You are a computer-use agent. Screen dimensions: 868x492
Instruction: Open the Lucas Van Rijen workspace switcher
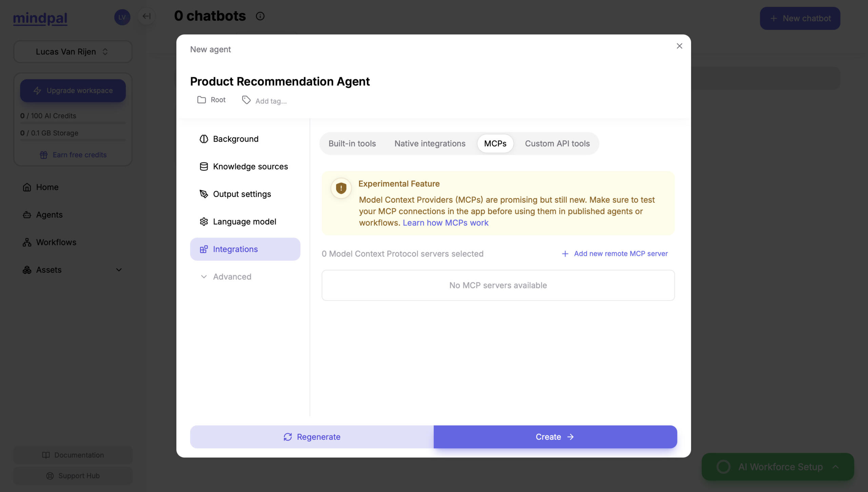(73, 52)
